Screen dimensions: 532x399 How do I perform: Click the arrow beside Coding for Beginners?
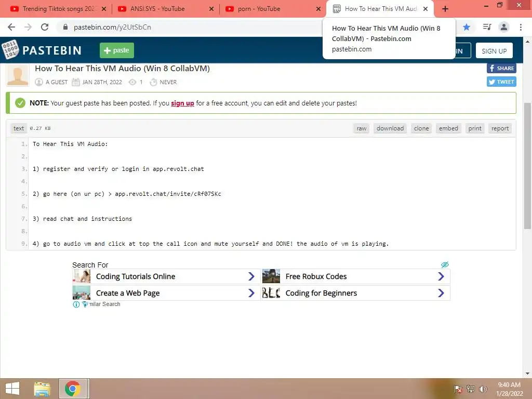point(441,293)
